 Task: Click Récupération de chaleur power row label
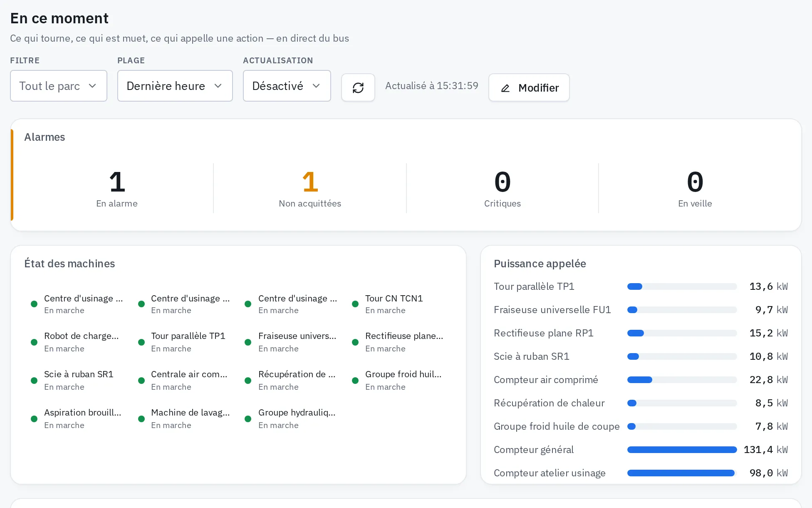pos(549,403)
